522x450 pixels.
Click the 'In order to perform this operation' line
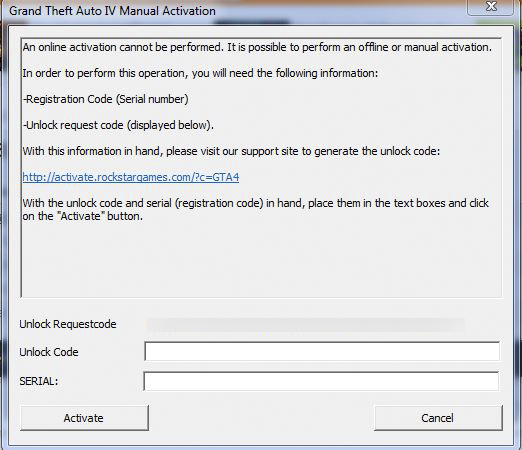[200, 73]
